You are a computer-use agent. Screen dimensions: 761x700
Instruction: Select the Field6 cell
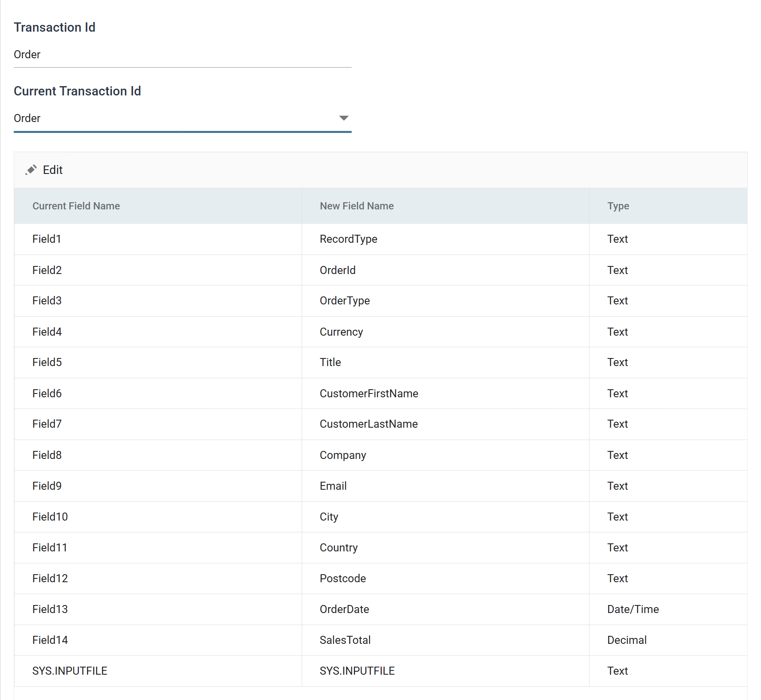click(158, 393)
